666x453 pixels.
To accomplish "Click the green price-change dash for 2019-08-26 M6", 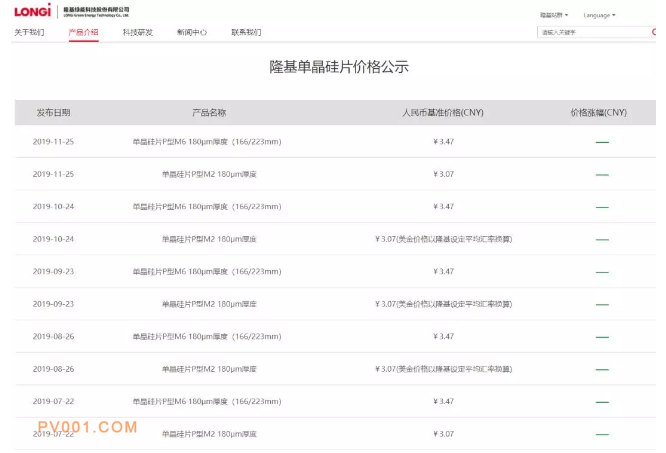I will 602,337.
